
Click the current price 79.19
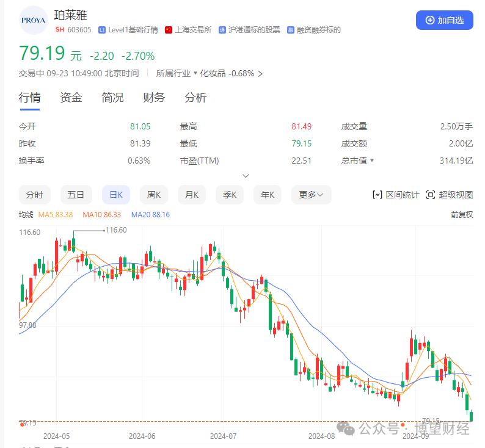[42, 53]
